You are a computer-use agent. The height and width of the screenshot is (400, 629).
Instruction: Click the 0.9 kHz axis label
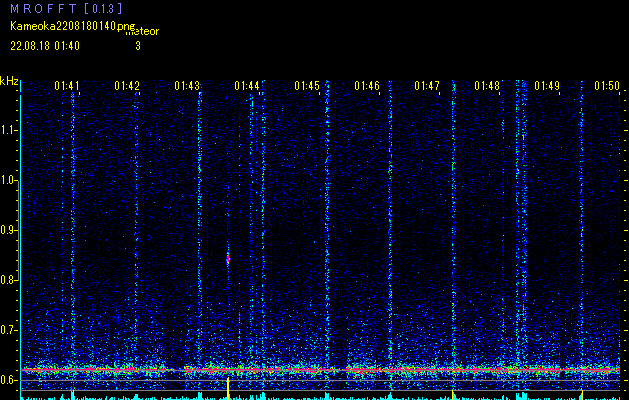tap(8, 230)
